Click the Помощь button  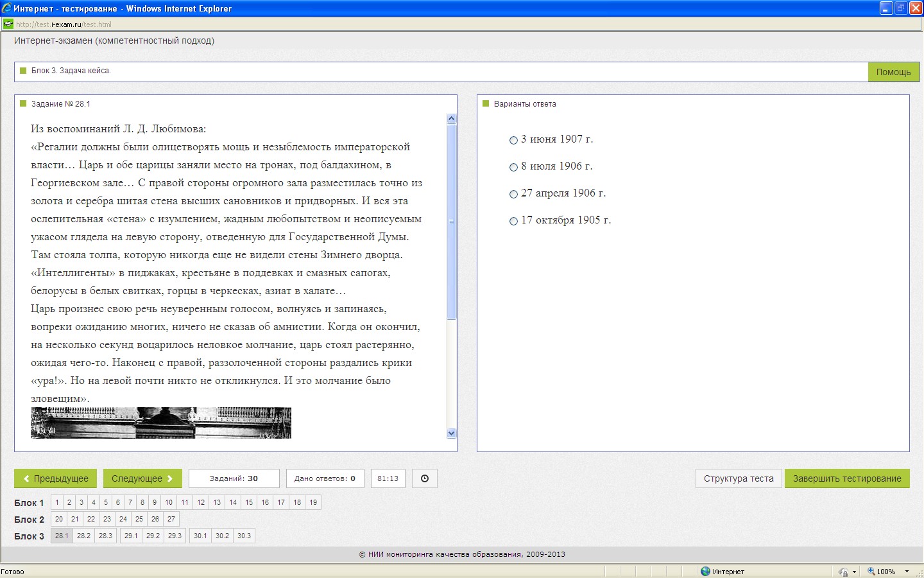click(893, 72)
